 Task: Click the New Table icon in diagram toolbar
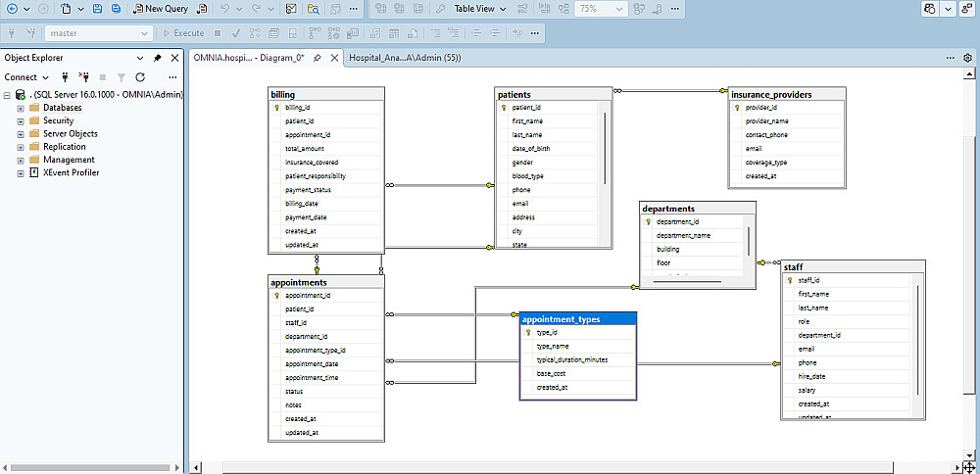[x=380, y=9]
